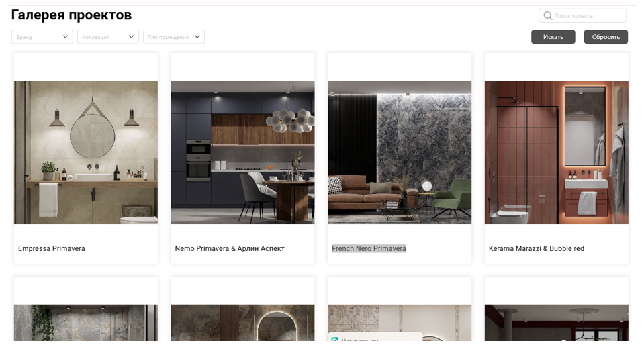
Task: Click the Kerama Marazzi & Bubble red title
Action: tap(537, 248)
